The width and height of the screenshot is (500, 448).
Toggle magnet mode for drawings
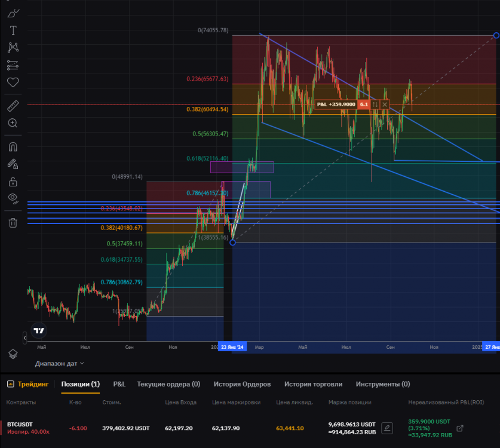(x=13, y=146)
